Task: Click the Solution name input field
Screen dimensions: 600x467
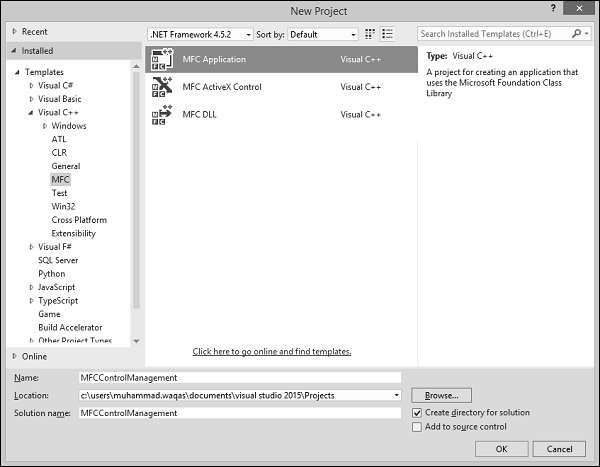Action: tap(240, 413)
